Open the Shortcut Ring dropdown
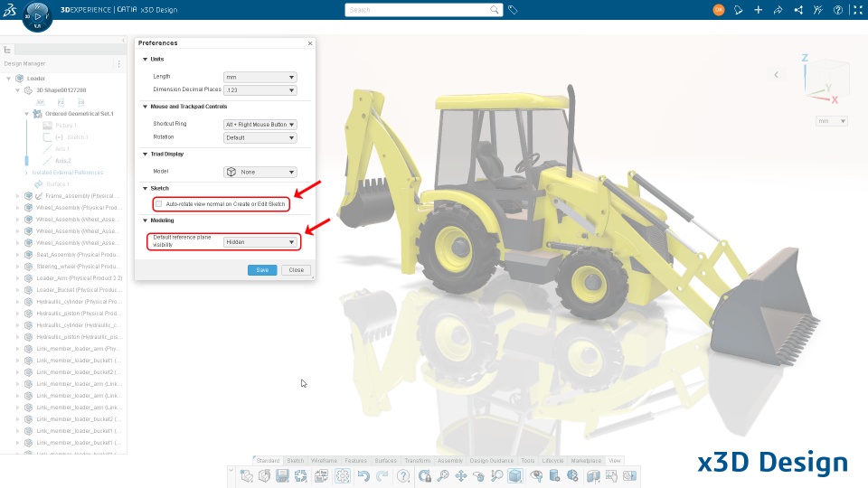The image size is (868, 488). pos(259,125)
